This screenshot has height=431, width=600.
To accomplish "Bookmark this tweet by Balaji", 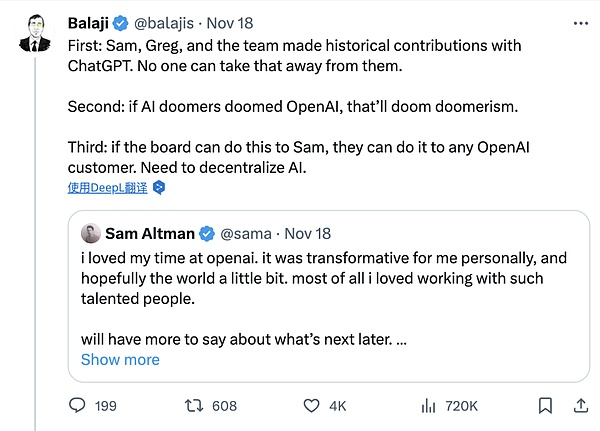I will pos(545,405).
